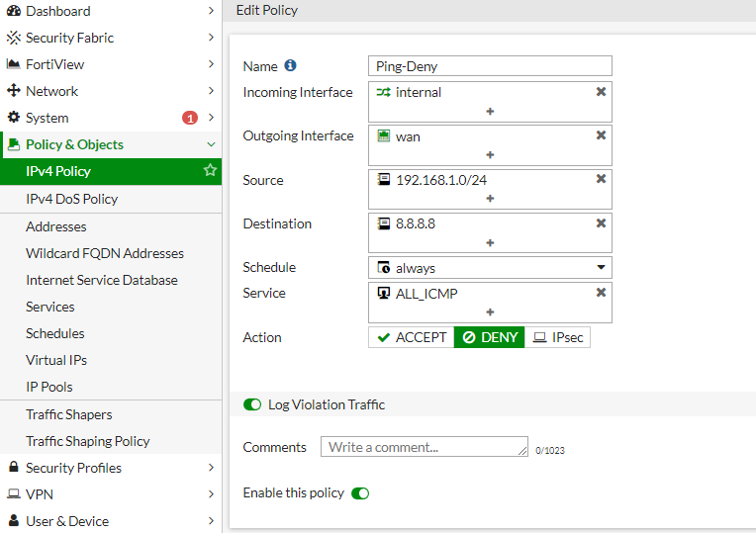
Task: Click the Security Fabric icon
Action: [x=14, y=38]
